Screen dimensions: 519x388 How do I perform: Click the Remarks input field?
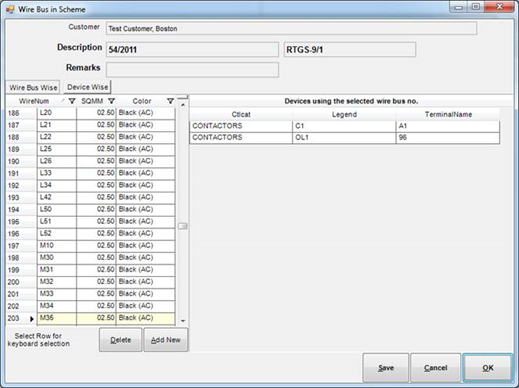pos(192,70)
